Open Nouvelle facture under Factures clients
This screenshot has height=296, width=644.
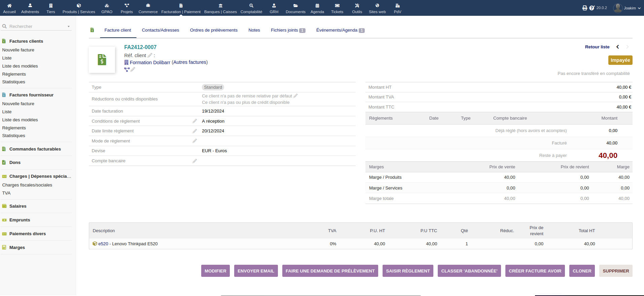[18, 50]
